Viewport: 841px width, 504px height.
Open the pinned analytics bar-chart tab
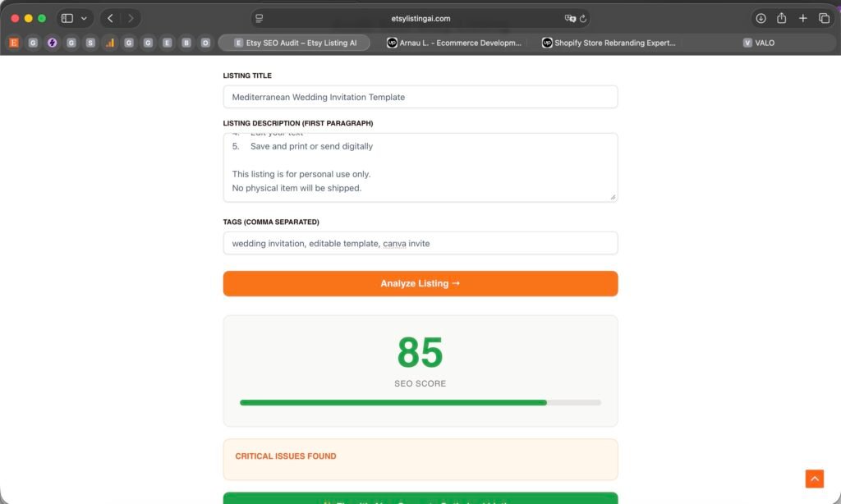point(109,43)
